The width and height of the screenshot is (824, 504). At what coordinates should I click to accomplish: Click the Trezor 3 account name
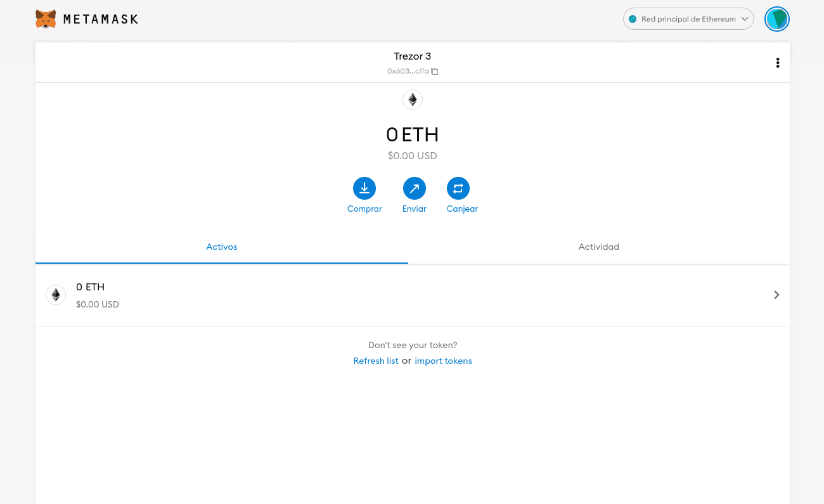pos(413,56)
